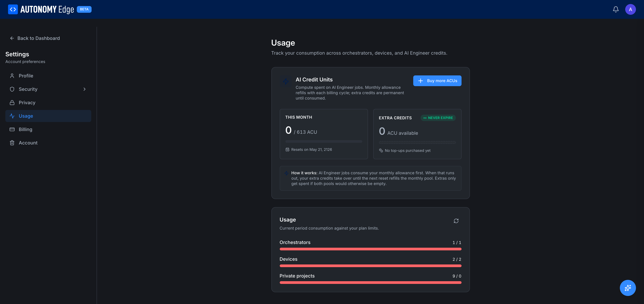Click the This Month ACU progress bar
This screenshot has width=644, height=304.
click(x=324, y=141)
